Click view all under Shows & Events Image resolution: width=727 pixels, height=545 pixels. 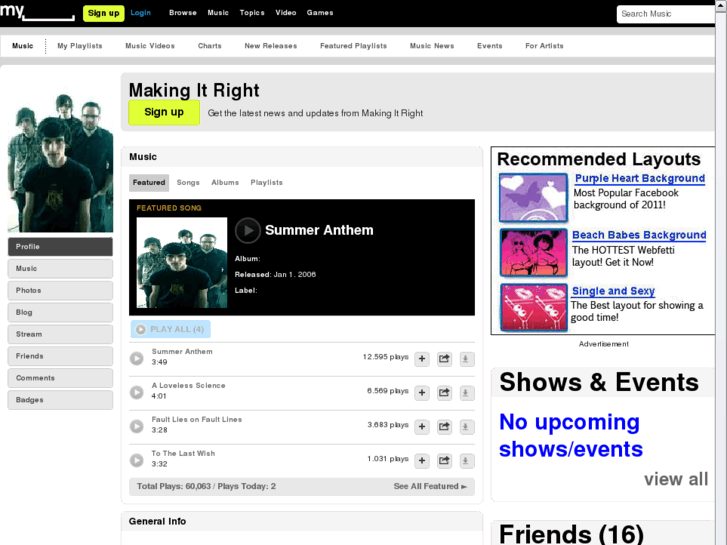(676, 479)
